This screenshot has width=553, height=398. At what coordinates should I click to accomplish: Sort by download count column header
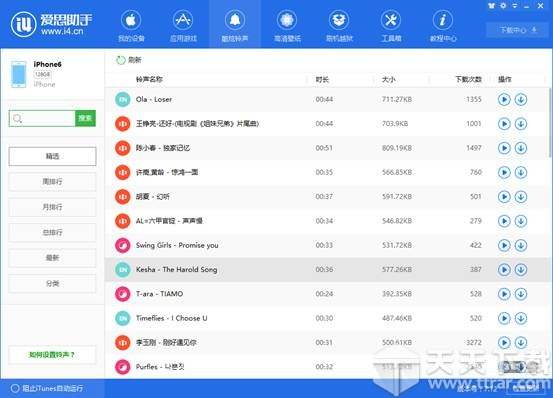coord(468,79)
